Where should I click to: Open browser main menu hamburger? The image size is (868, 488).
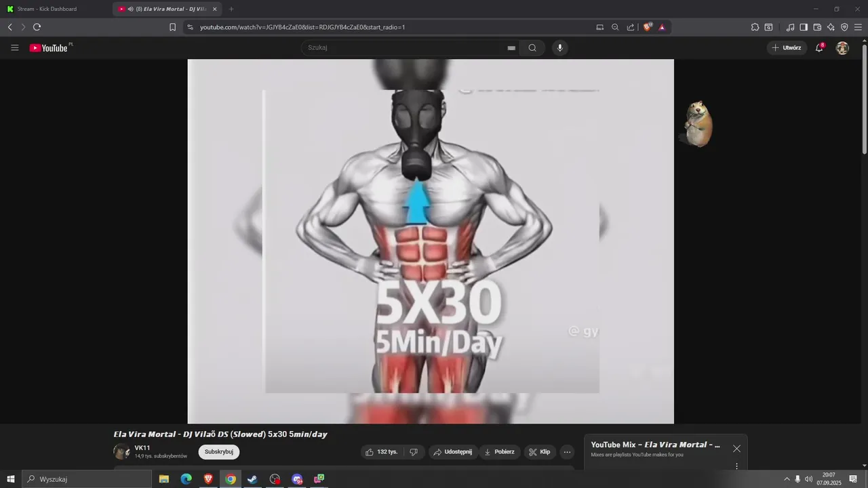(859, 27)
